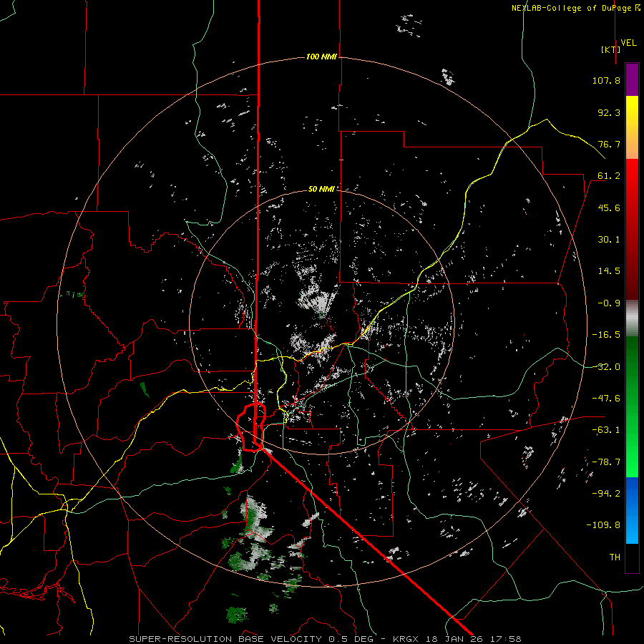The height and width of the screenshot is (644, 644).
Task: Click the -16.5 velocity scale value
Action: pyautogui.click(x=606, y=335)
